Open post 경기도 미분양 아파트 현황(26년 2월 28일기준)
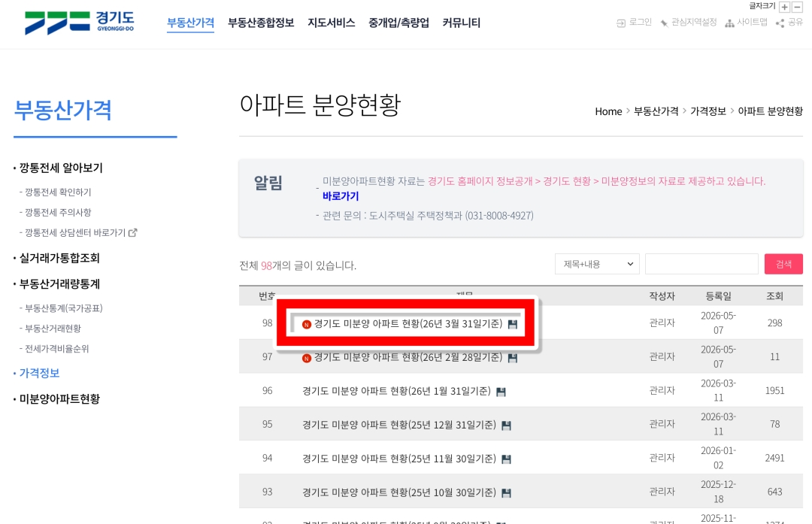The width and height of the screenshot is (812, 524). pyautogui.click(x=408, y=358)
